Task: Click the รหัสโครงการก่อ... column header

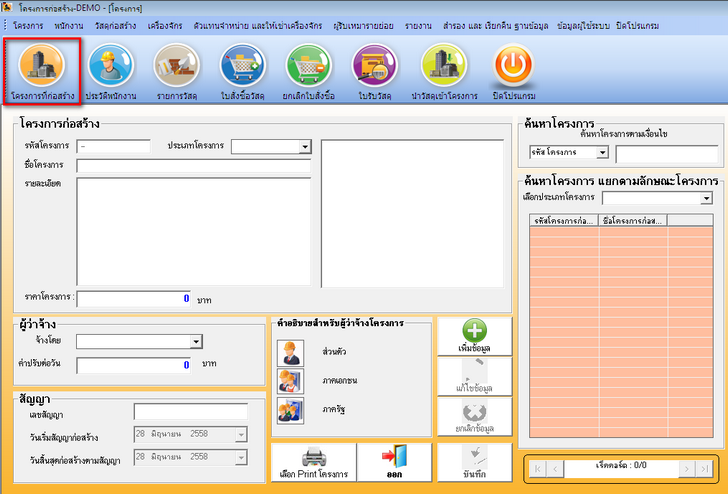Action: [x=564, y=221]
